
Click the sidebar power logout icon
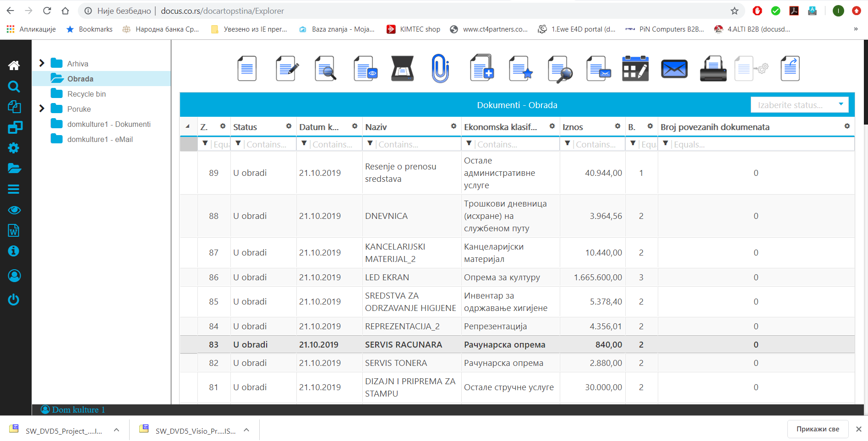pyautogui.click(x=14, y=300)
